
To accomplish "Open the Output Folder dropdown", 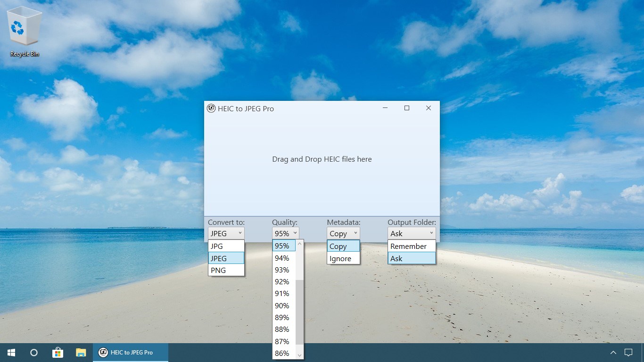I will click(x=412, y=233).
